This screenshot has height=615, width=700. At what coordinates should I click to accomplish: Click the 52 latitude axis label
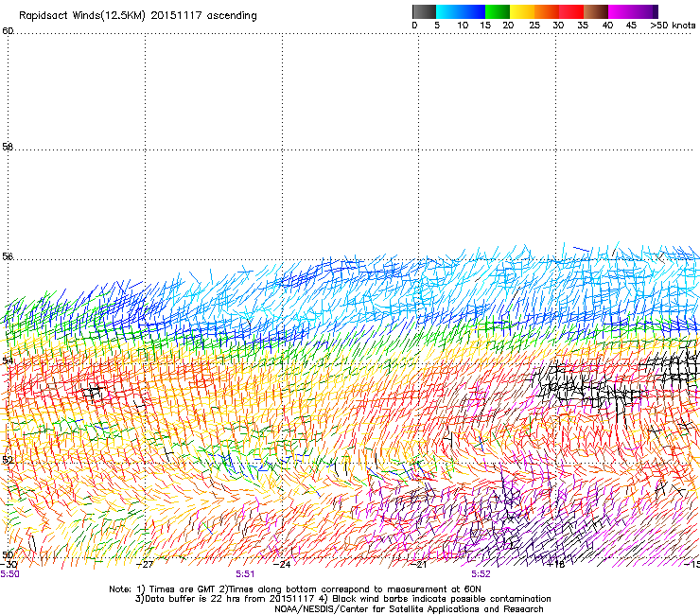pyautogui.click(x=8, y=460)
